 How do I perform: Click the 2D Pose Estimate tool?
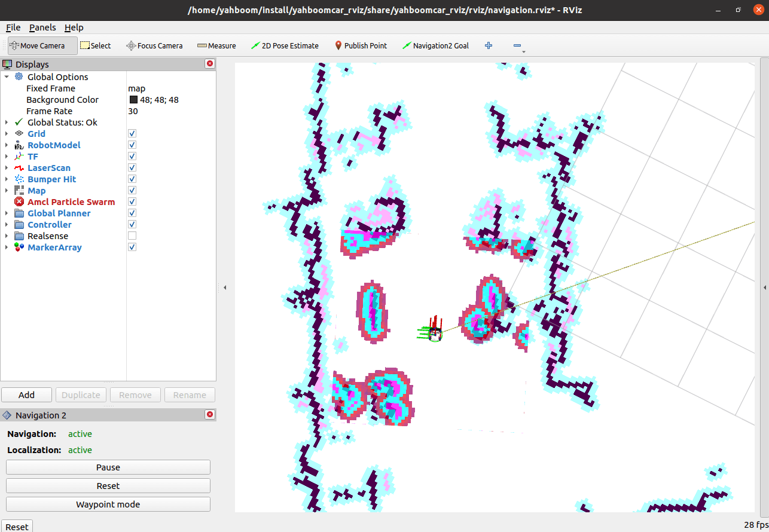285,45
